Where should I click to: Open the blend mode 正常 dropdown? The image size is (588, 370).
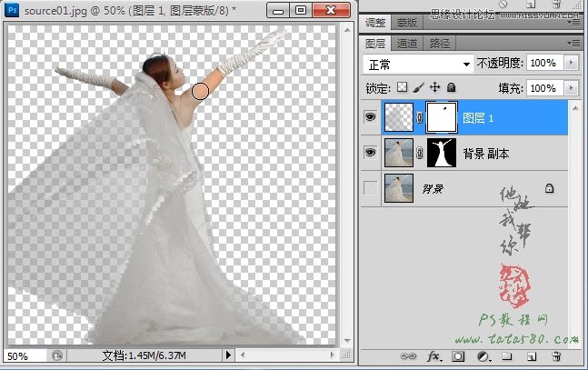[x=417, y=65]
